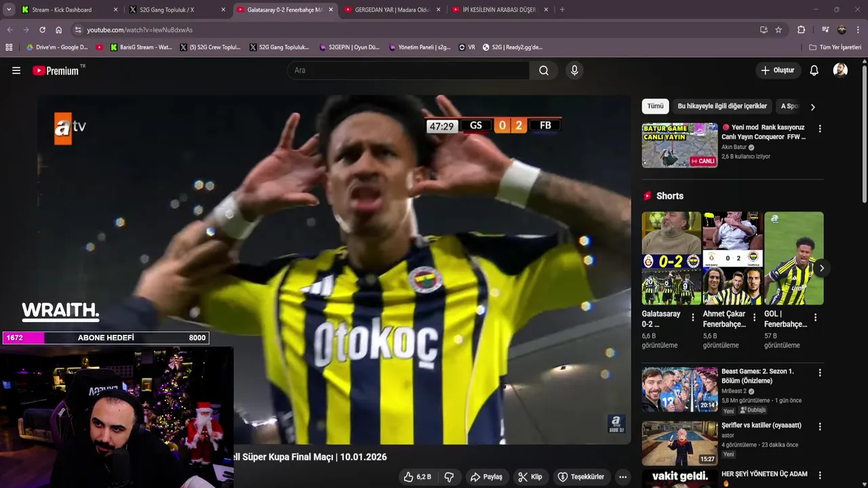Open Chrome home page button

click(x=58, y=30)
